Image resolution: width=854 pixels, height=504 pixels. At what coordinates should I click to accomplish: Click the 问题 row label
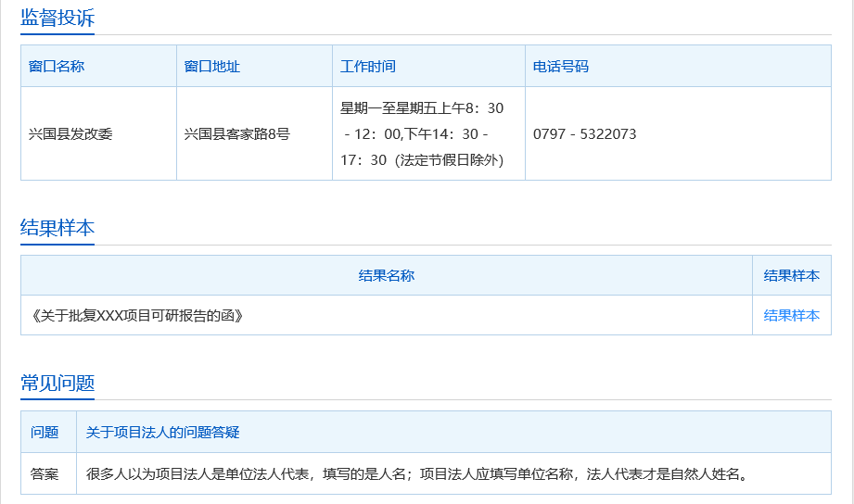coord(45,432)
